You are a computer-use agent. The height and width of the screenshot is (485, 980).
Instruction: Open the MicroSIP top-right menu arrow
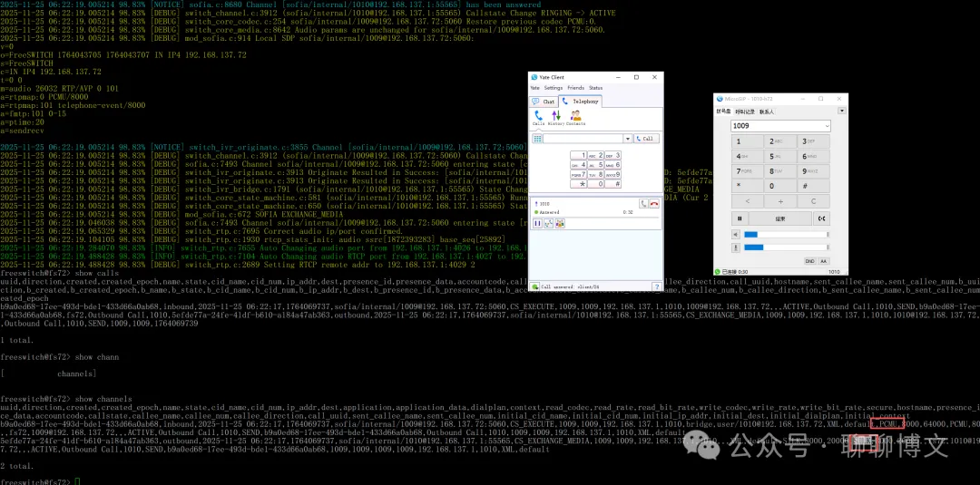pyautogui.click(x=841, y=112)
